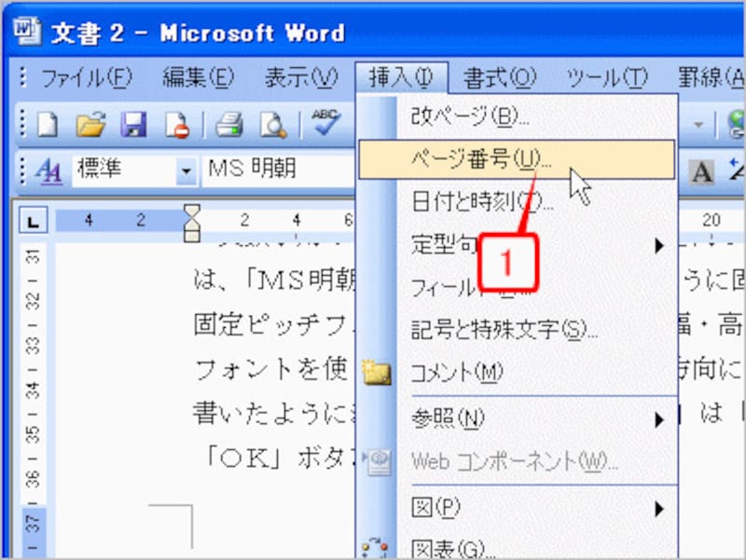Open Print Preview from the toolbar
746x560 pixels.
coord(272,123)
